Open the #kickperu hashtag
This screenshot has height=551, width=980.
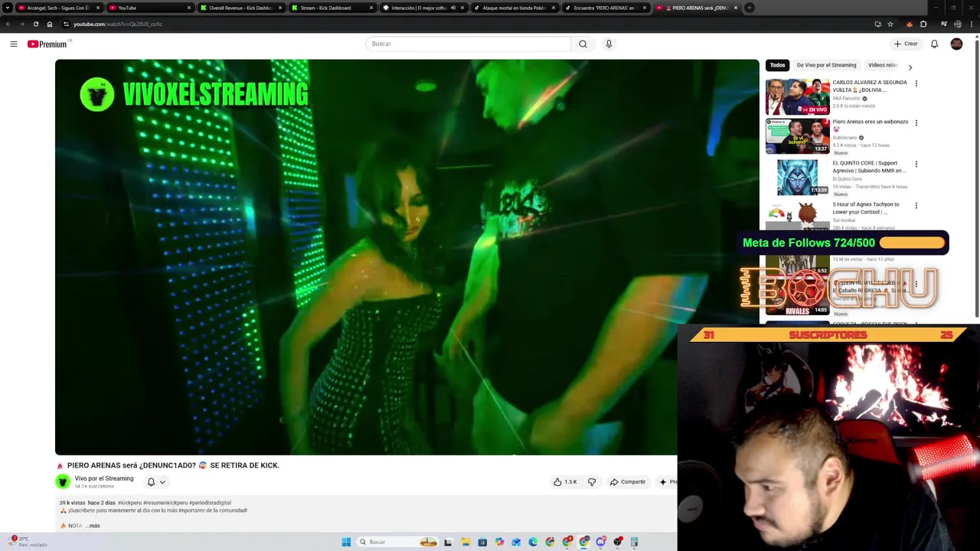pos(130,503)
